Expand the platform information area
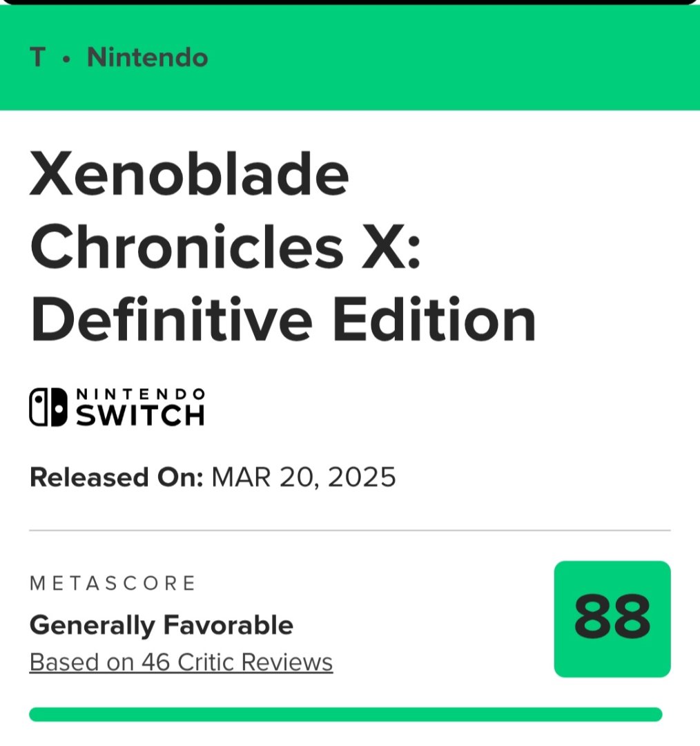Image resolution: width=700 pixels, height=746 pixels. tap(117, 405)
